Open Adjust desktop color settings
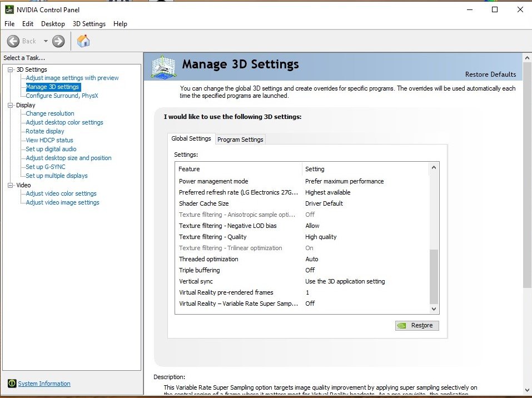Viewport: 532px width, 398px height. pyautogui.click(x=64, y=122)
